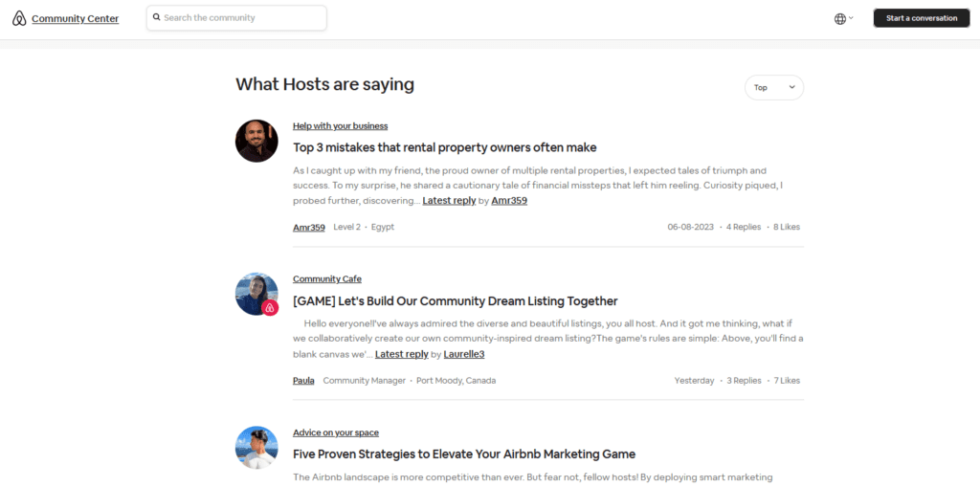The width and height of the screenshot is (980, 487).
Task: Focus the Search the community field
Action: [237, 17]
